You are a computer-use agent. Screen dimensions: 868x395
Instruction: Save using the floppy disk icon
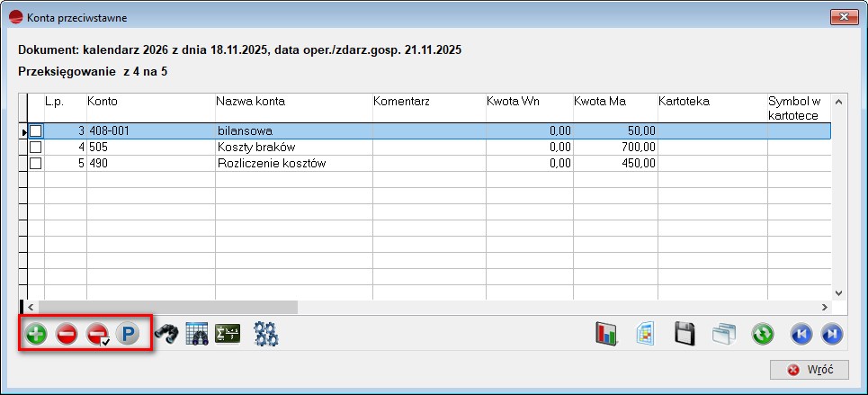point(685,335)
